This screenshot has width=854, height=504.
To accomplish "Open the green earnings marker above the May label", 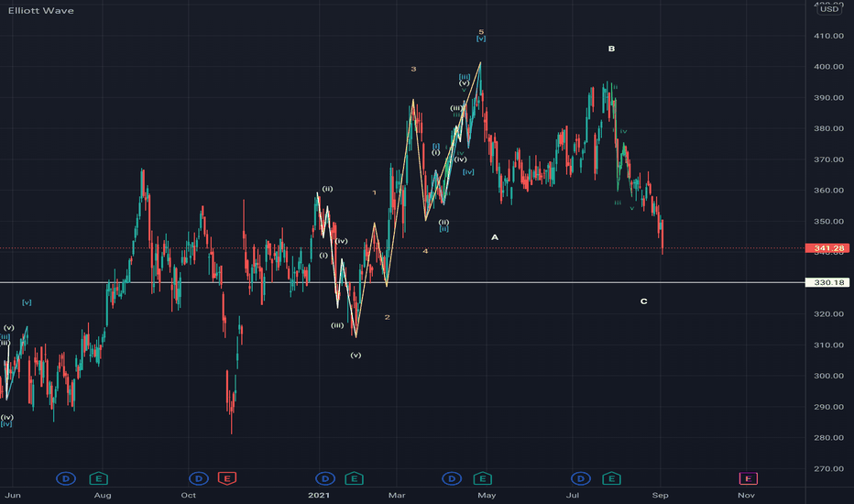I will [483, 479].
